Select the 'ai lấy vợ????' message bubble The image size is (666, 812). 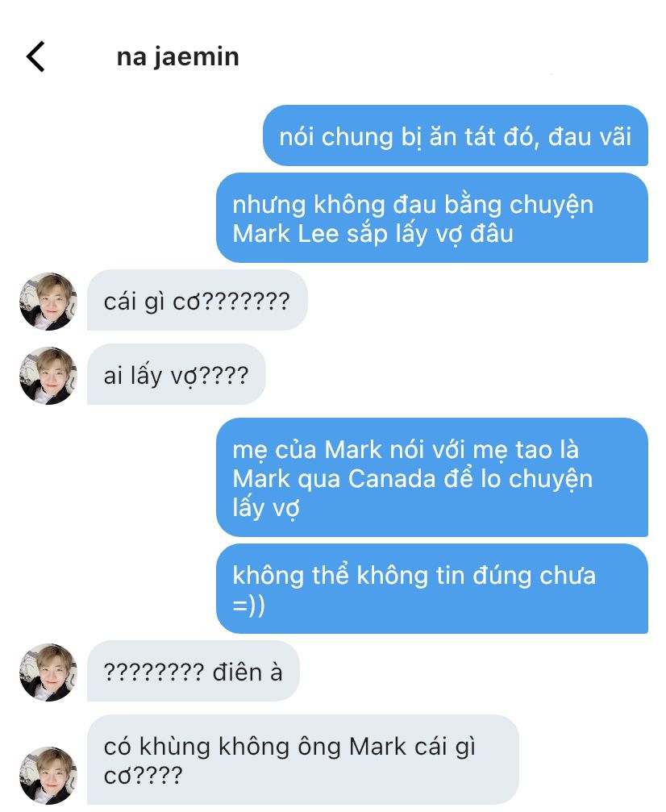pyautogui.click(x=176, y=374)
